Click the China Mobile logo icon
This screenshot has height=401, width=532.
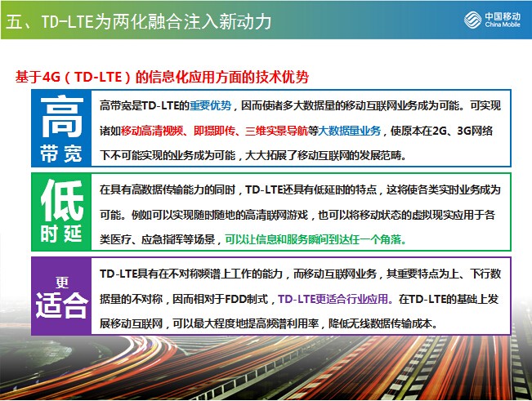pyautogui.click(x=472, y=20)
